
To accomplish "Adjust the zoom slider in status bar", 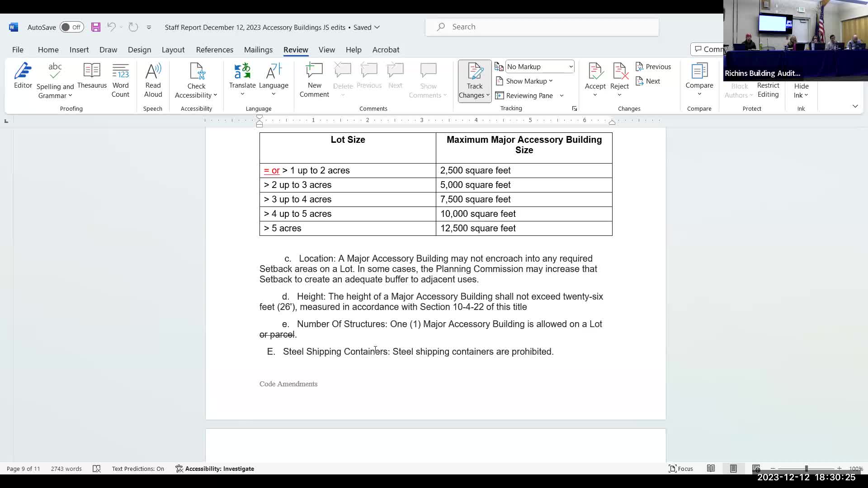I will 806,469.
